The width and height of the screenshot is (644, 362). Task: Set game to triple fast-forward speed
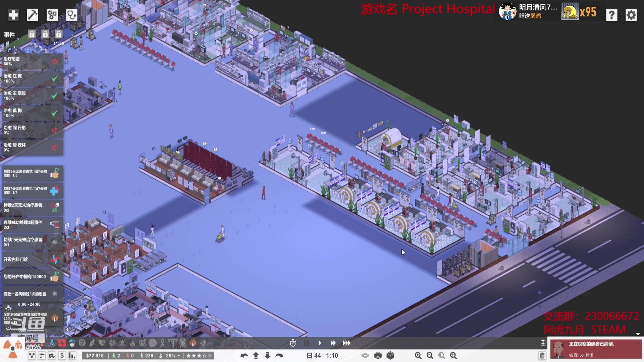pyautogui.click(x=346, y=343)
